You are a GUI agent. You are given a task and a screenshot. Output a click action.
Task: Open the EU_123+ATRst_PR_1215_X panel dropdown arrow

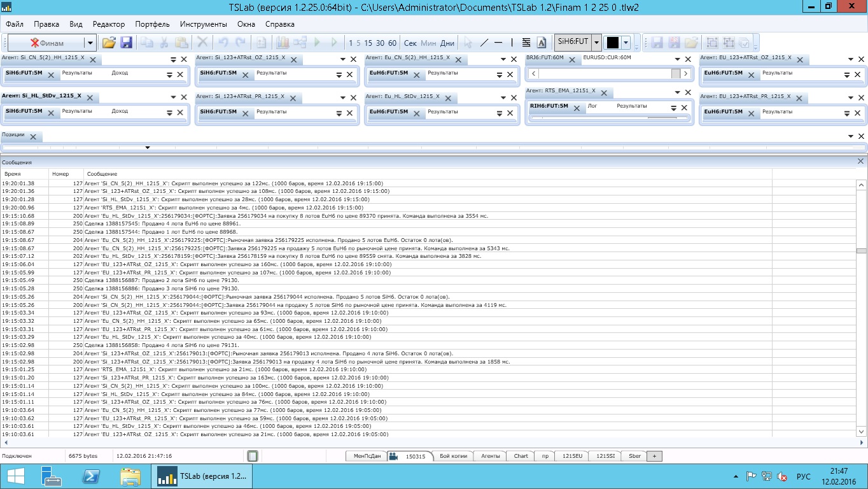point(851,97)
